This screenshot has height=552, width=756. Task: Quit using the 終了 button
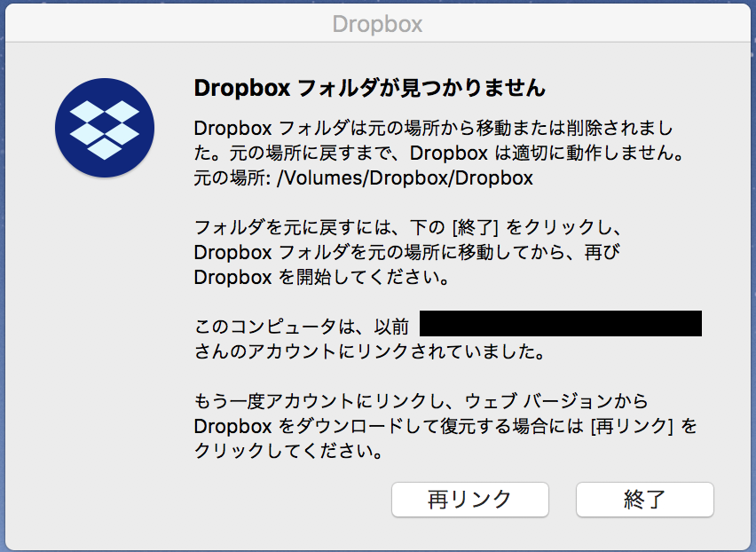coord(644,500)
